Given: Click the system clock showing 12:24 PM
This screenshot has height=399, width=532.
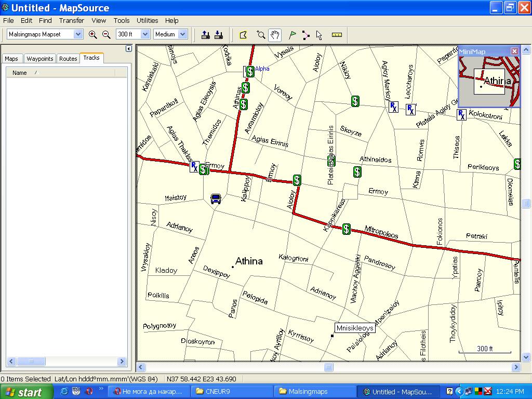Looking at the screenshot, I should click(510, 392).
